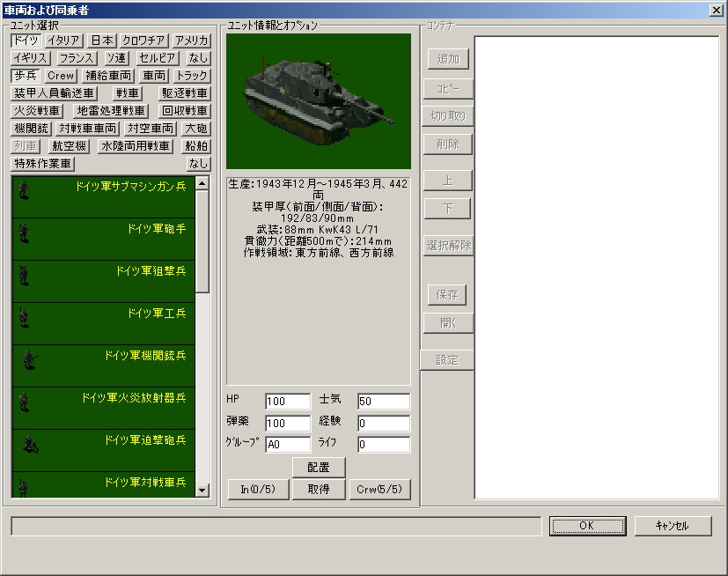Select the イギリス nation filter
728x576 pixels.
(30, 58)
